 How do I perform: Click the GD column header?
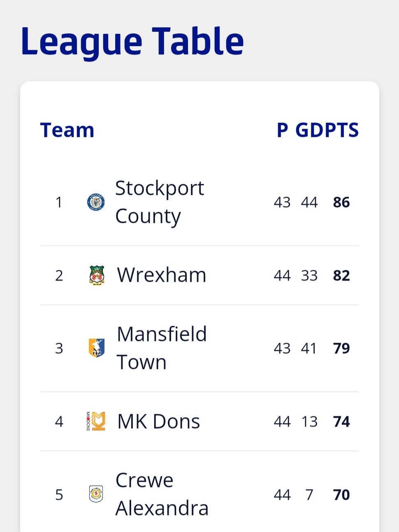[x=307, y=130]
